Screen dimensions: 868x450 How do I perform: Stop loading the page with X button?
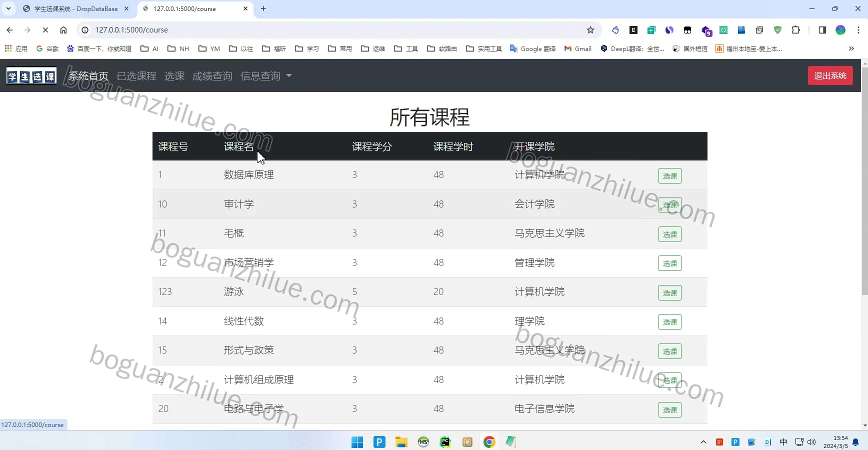tap(45, 30)
